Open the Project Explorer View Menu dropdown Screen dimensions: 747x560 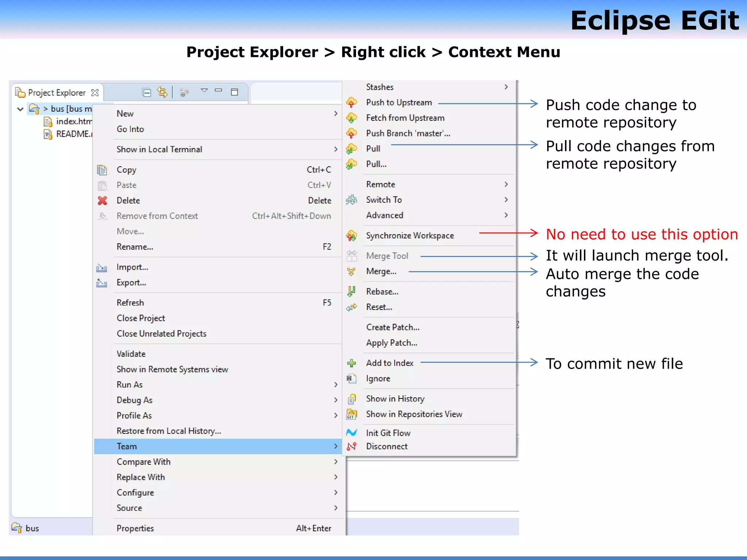204,90
